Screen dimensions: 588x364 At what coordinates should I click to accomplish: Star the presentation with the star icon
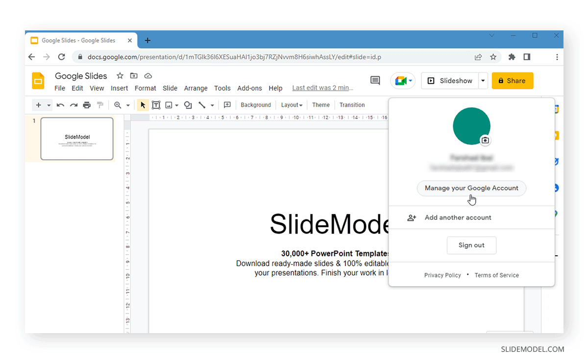point(120,76)
